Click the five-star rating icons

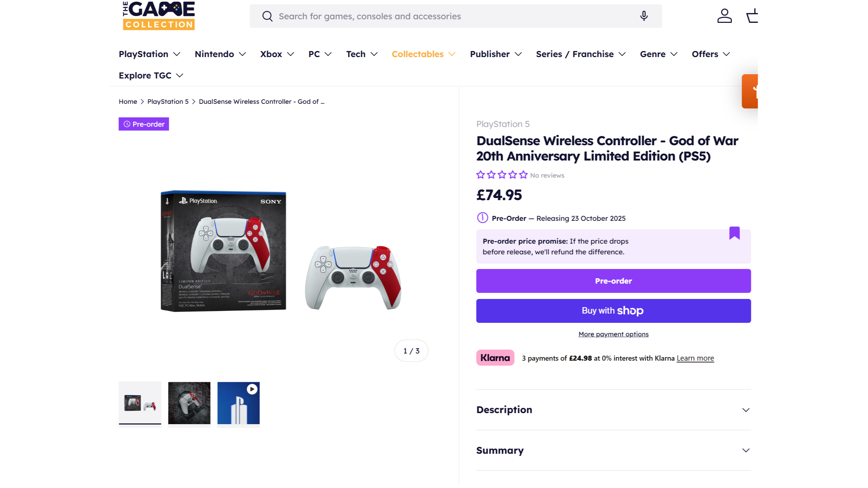click(501, 175)
